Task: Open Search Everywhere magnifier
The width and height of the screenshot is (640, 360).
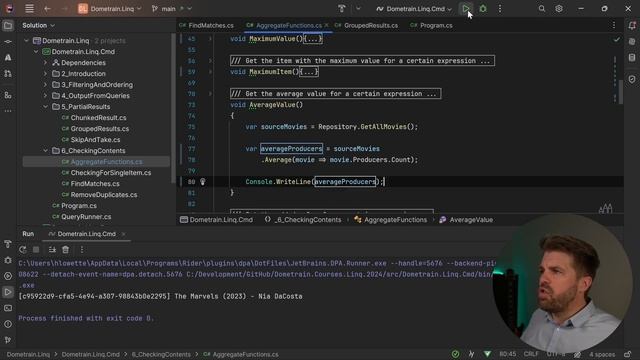Action: 542,9
